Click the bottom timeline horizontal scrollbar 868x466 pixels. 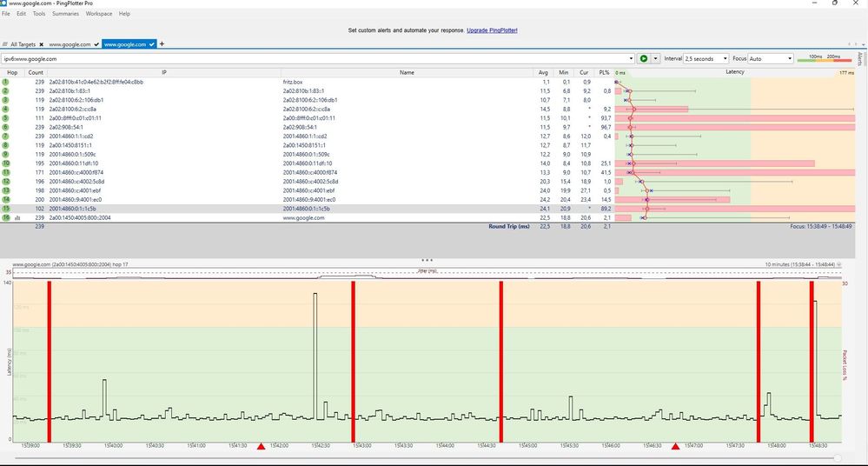click(427, 458)
